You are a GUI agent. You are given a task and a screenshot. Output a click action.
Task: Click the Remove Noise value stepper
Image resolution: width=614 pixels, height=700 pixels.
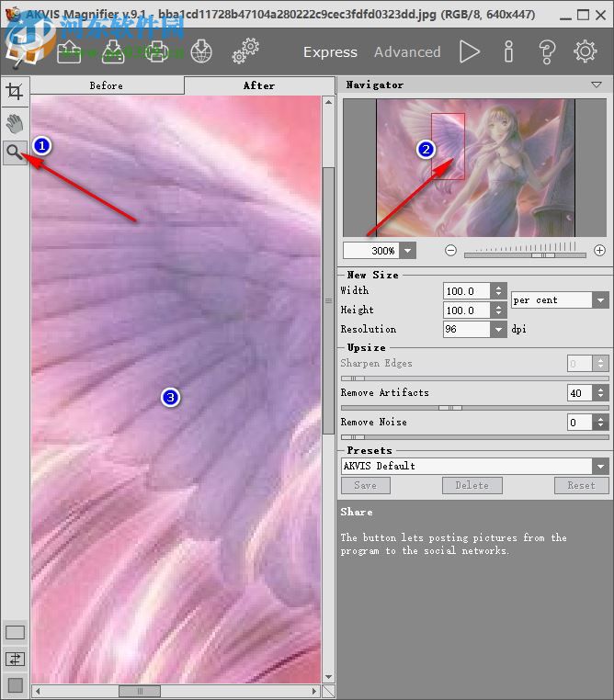point(600,422)
